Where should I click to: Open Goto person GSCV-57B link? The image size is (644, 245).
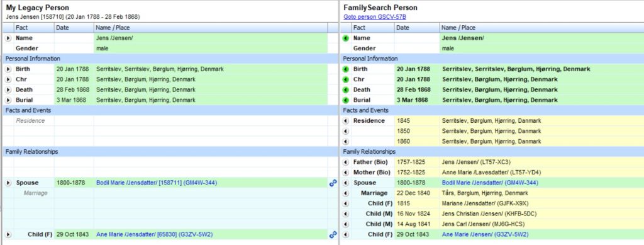(375, 17)
